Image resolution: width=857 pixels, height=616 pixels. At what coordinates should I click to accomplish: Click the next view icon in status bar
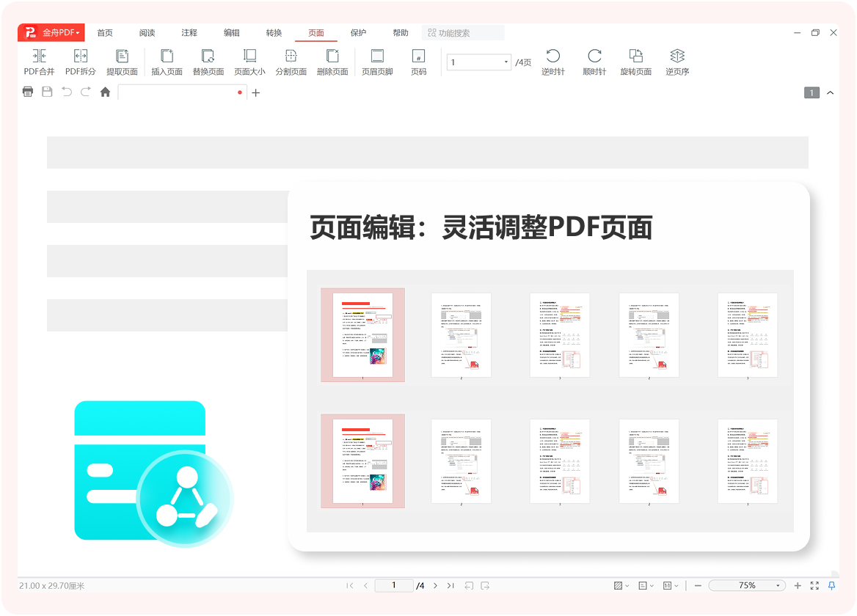485,585
